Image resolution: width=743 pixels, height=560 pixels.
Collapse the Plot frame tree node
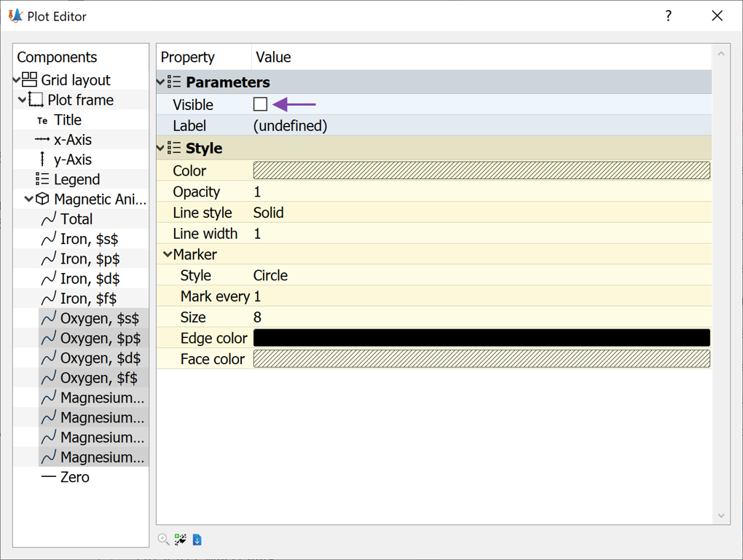pos(23,100)
